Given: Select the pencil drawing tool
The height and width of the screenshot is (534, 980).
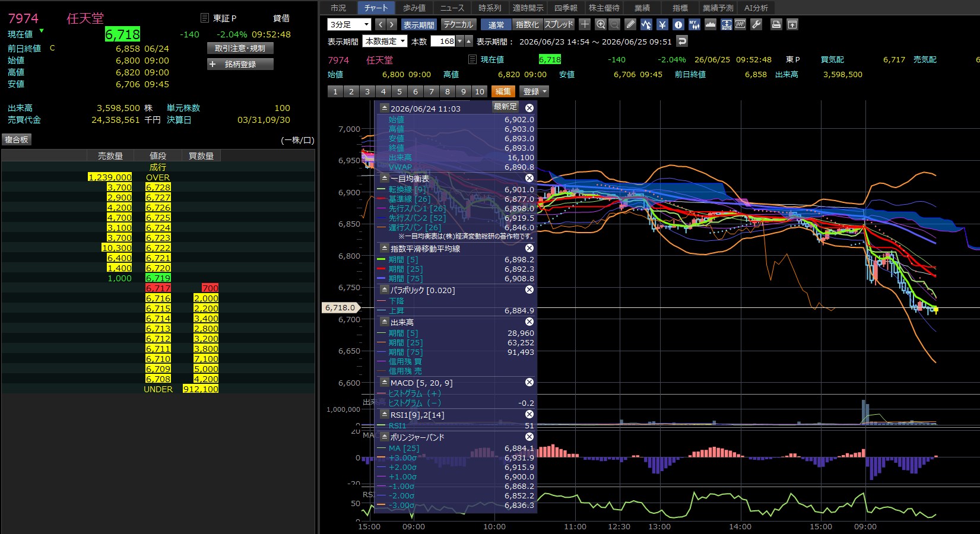Looking at the screenshot, I should (630, 24).
